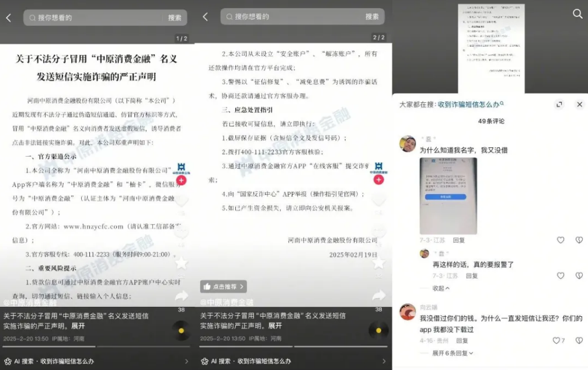Dislike the reply "再这样的话，真的要报警了"
This screenshot has height=370, width=588.
[579, 275]
